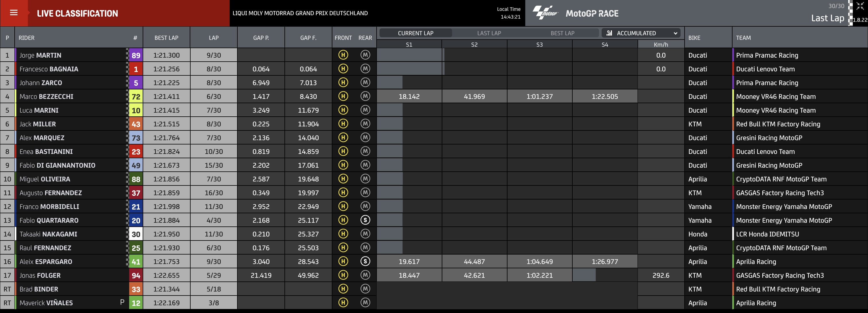This screenshot has width=868, height=313.
Task: Click Marini's rear tyre M icon
Action: coord(365,110)
